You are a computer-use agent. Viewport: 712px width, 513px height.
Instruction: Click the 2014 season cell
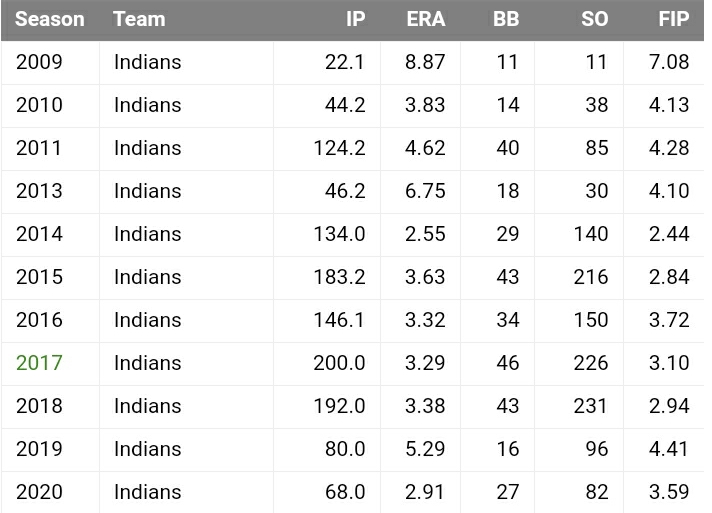[39, 234]
